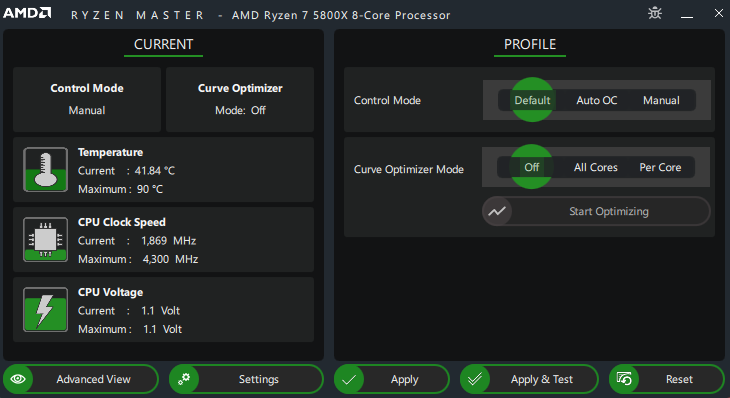
Task: Click current temperature 41.84 °C value
Action: point(155,171)
